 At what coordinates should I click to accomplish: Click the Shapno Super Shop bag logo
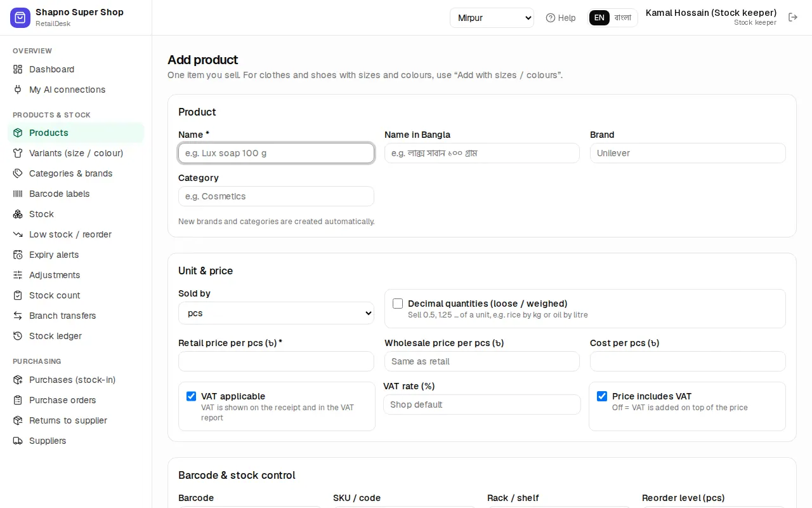(20, 18)
